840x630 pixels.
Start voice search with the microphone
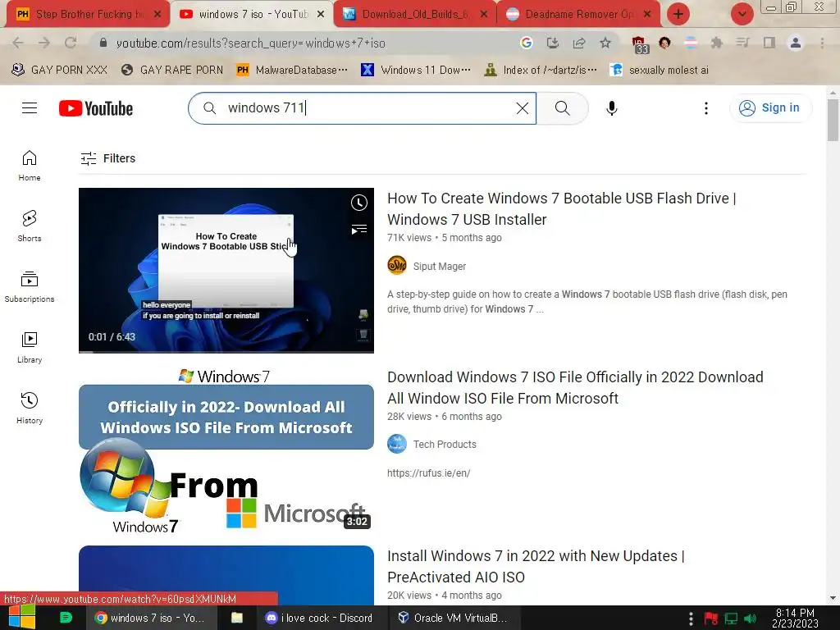tap(611, 108)
